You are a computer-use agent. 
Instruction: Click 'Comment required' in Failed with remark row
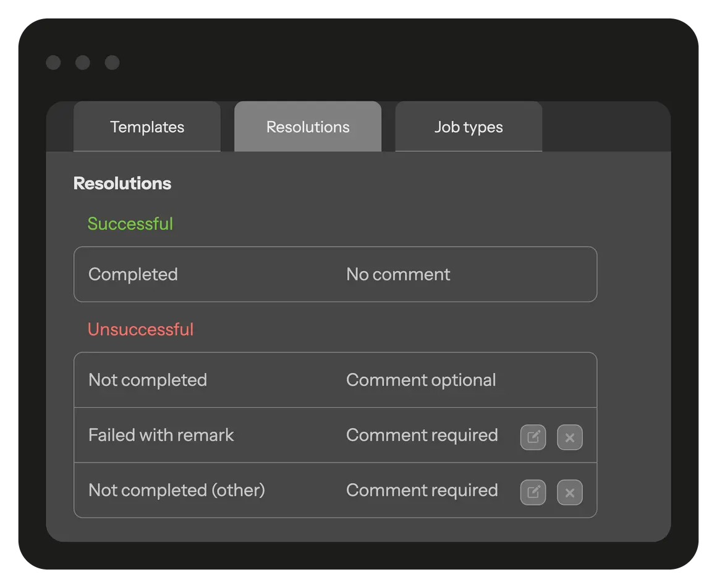422,435
